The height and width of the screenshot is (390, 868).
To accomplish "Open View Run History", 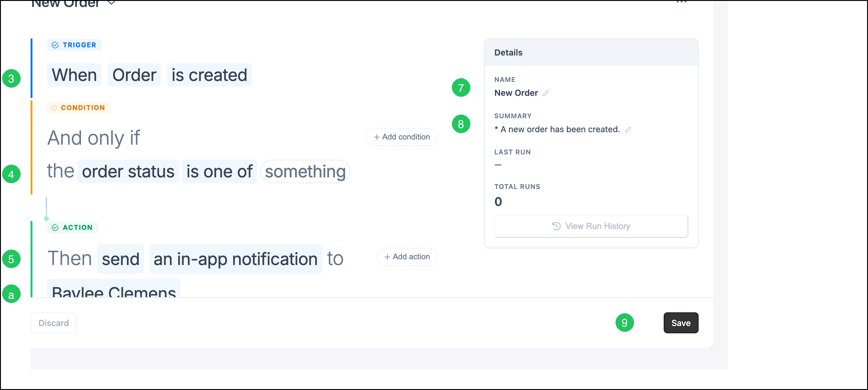I will click(x=591, y=226).
